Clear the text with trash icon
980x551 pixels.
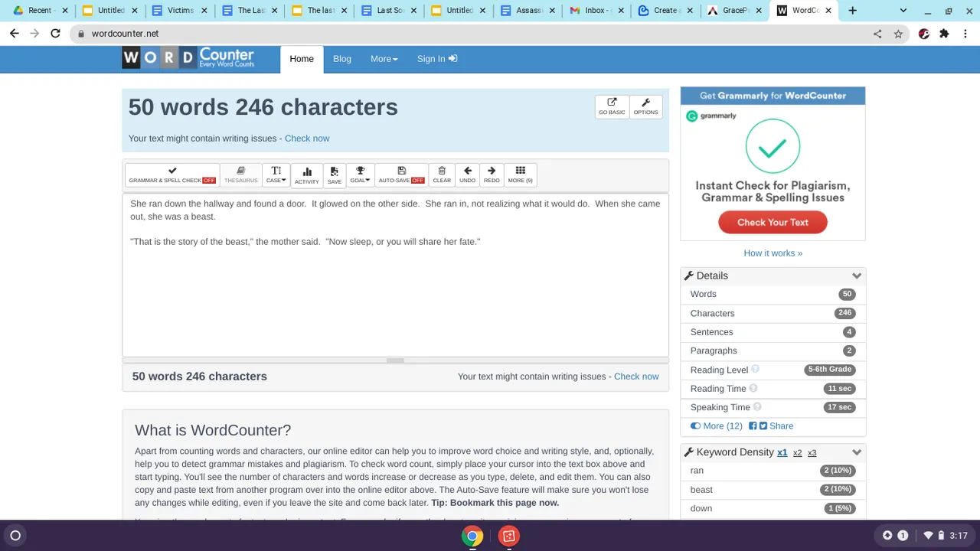point(442,175)
